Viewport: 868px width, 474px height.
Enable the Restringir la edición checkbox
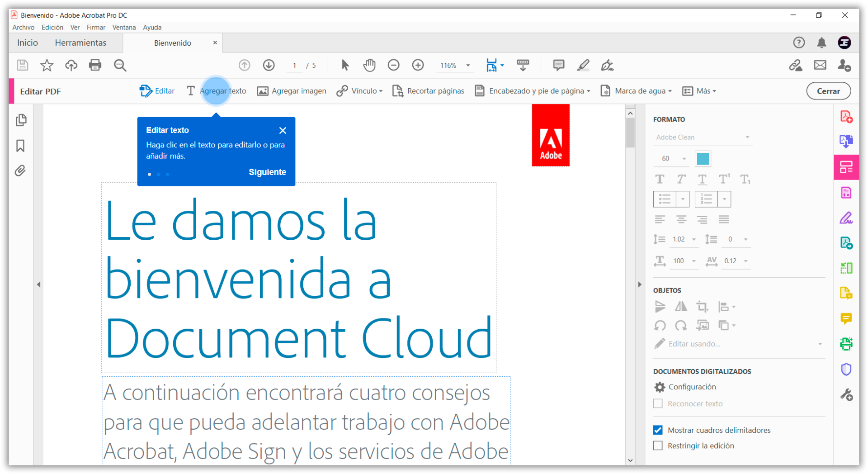click(658, 446)
